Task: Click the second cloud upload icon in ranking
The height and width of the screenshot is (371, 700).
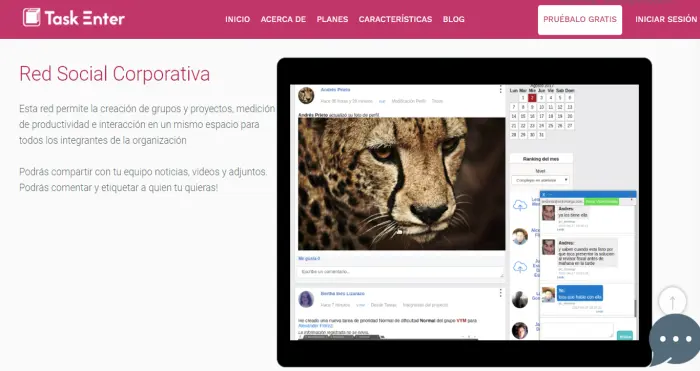Action: [x=520, y=267]
